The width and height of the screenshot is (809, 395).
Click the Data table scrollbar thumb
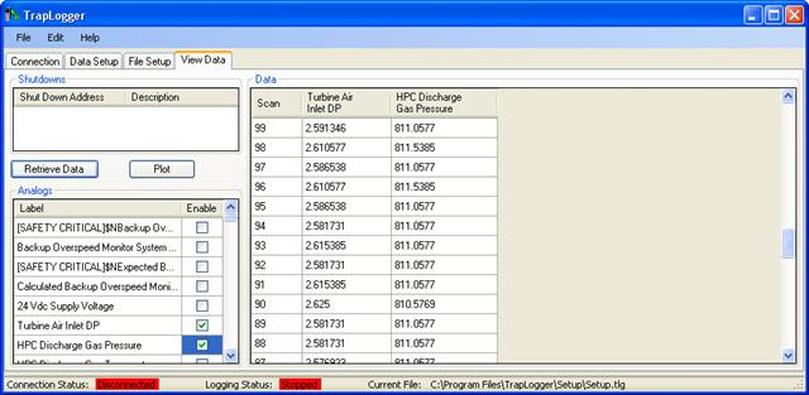pos(788,244)
